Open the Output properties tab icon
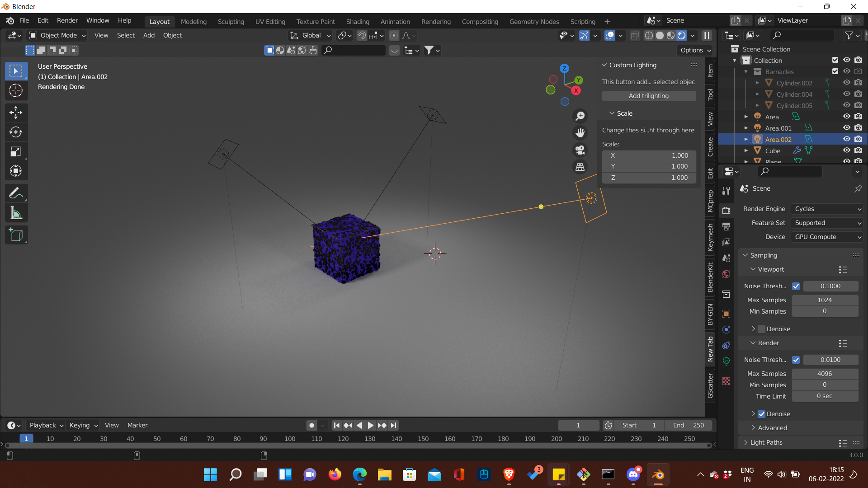 pos(726,226)
